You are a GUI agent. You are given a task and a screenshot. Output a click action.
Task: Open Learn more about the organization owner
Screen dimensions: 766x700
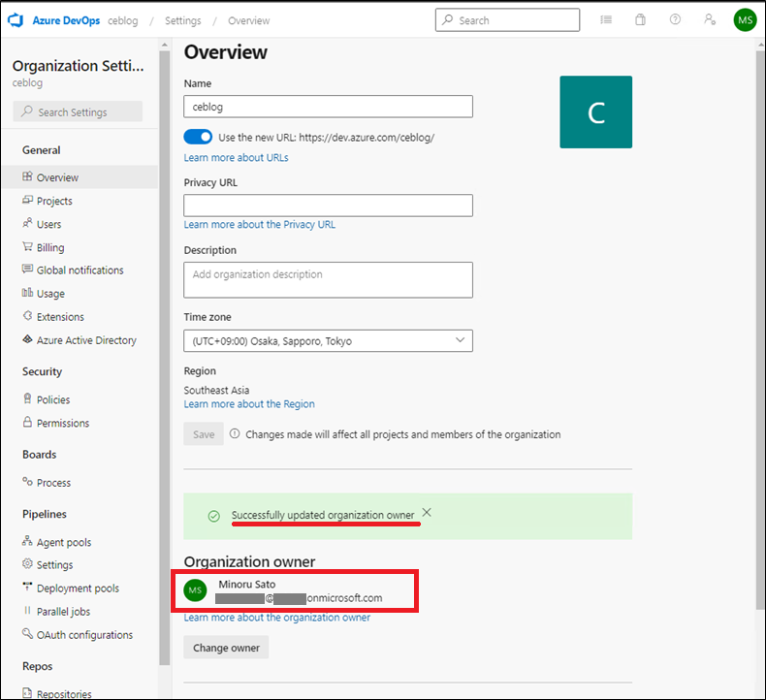277,618
